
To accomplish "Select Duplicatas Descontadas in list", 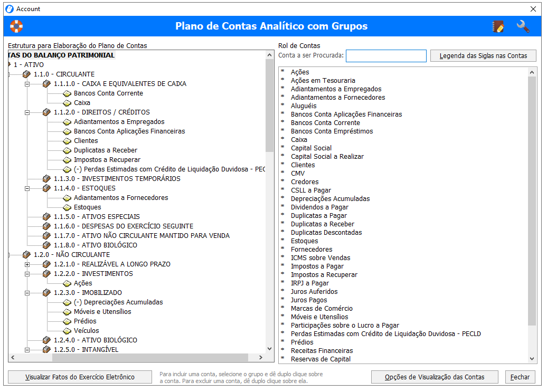I will pos(326,233).
